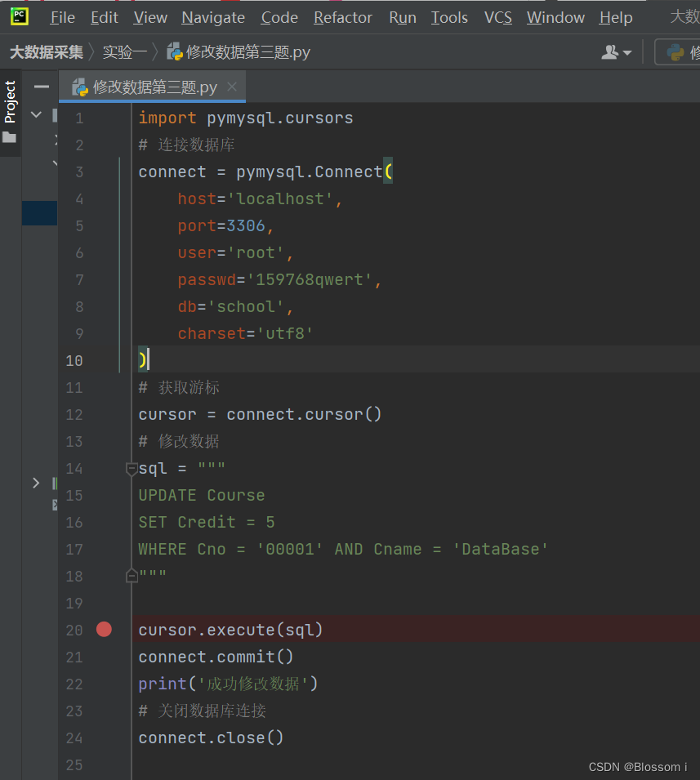
Task: Click the '# 修改数据' comment
Action: (179, 441)
